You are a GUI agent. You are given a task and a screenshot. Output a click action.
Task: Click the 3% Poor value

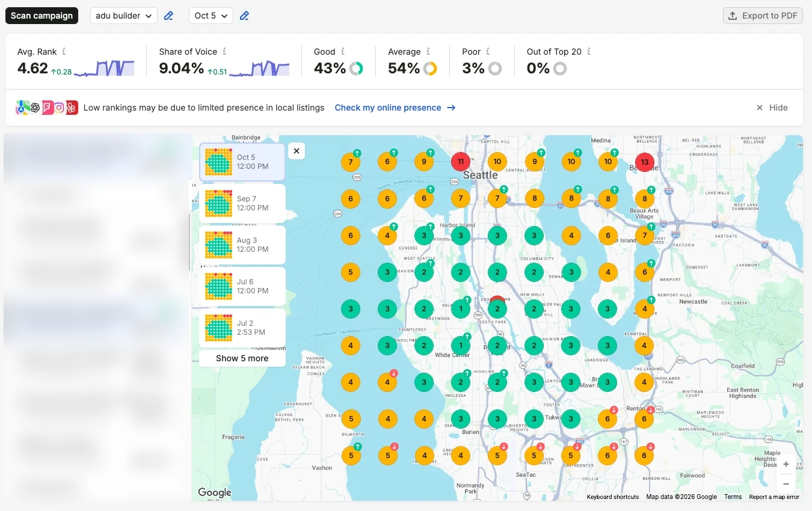(x=473, y=69)
